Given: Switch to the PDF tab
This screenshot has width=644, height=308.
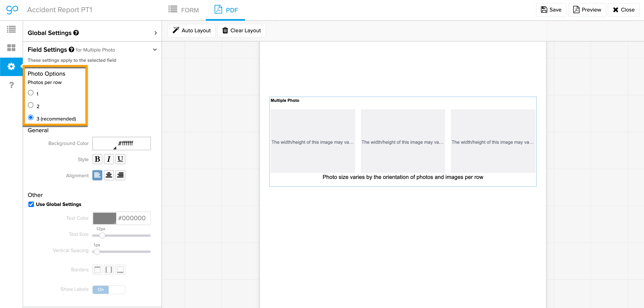Looking at the screenshot, I should click(226, 10).
